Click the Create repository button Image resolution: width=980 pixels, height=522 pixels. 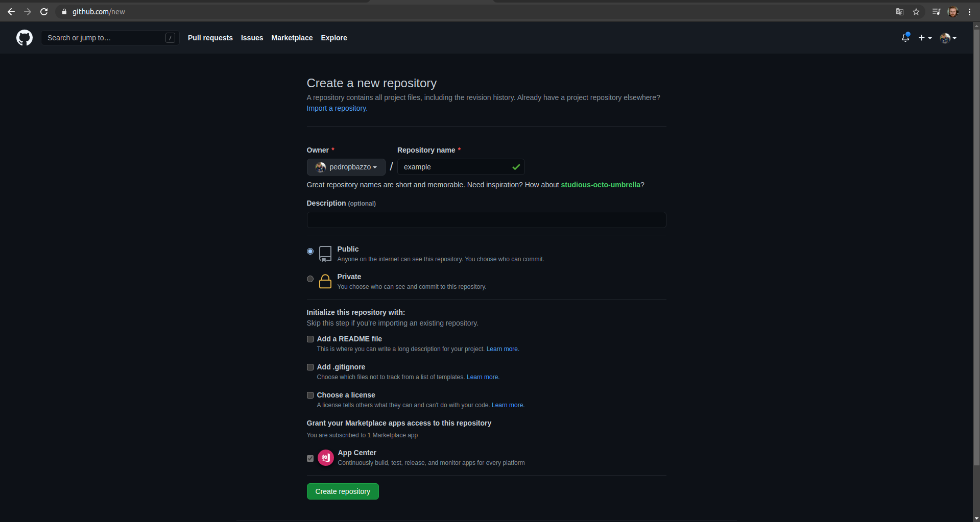(x=343, y=491)
